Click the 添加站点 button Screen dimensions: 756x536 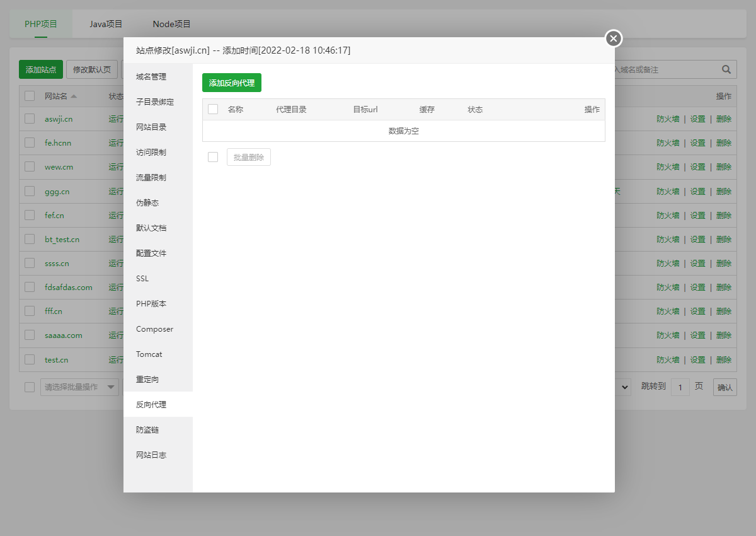(x=40, y=69)
